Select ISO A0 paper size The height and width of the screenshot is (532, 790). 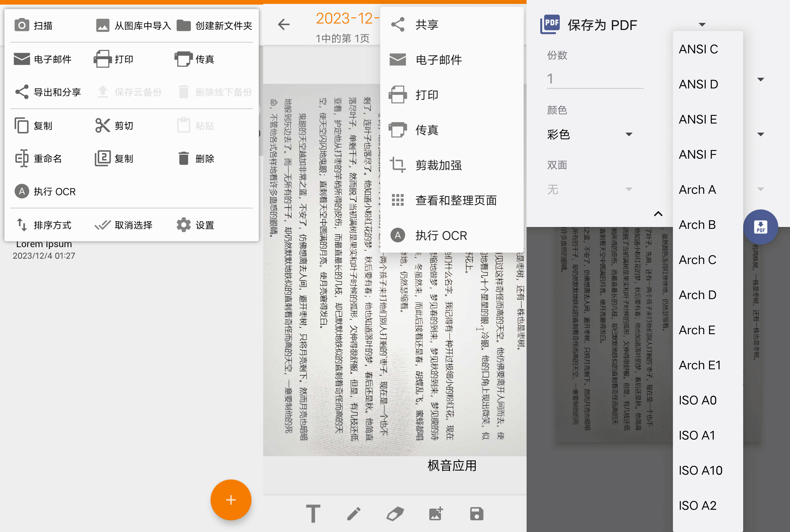(x=708, y=400)
